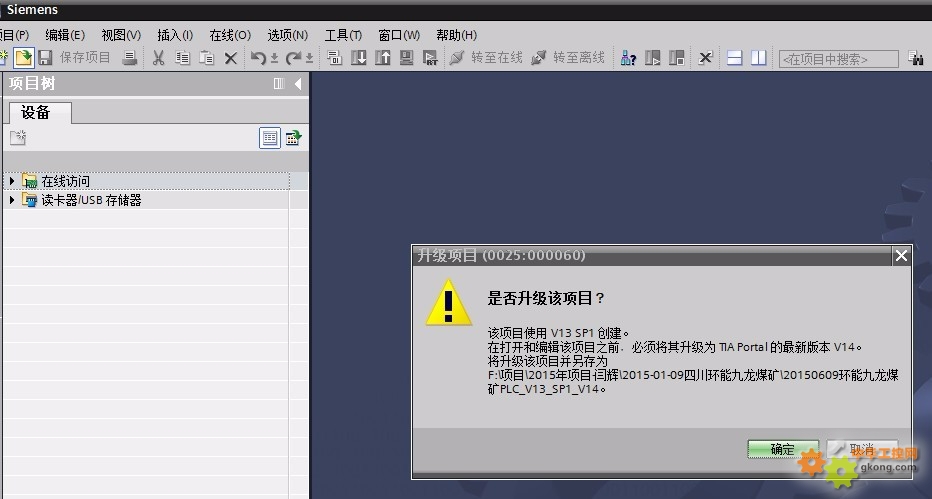Open the 帮助(H) menu
932x499 pixels.
(x=456, y=35)
